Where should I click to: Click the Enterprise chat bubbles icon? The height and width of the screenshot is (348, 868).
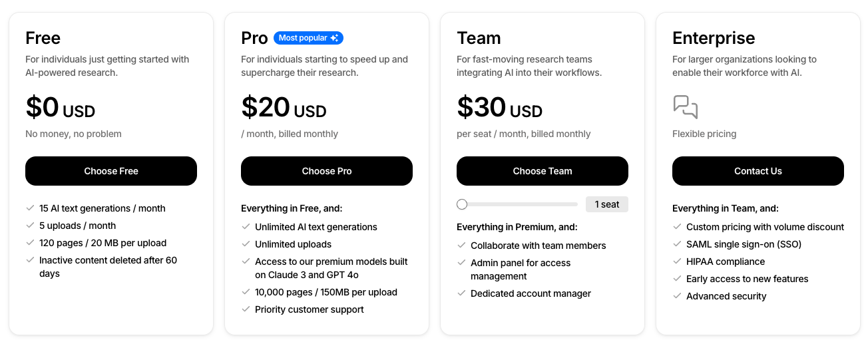click(x=685, y=106)
